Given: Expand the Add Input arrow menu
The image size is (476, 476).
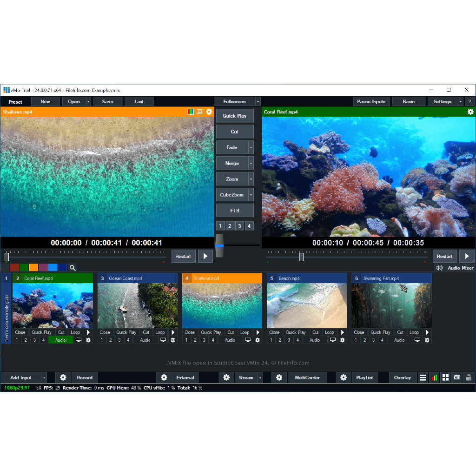Looking at the screenshot, I should [x=44, y=377].
